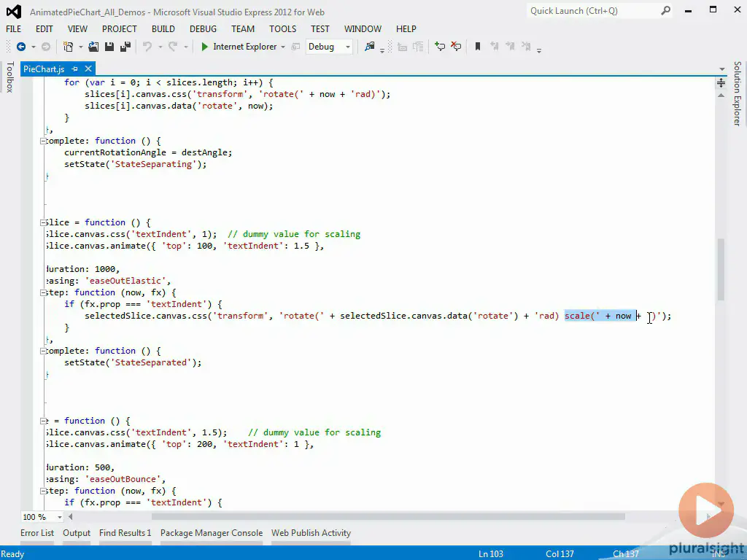Image resolution: width=747 pixels, height=560 pixels.
Task: Open the New Project dropdown arrow
Action: [80, 47]
